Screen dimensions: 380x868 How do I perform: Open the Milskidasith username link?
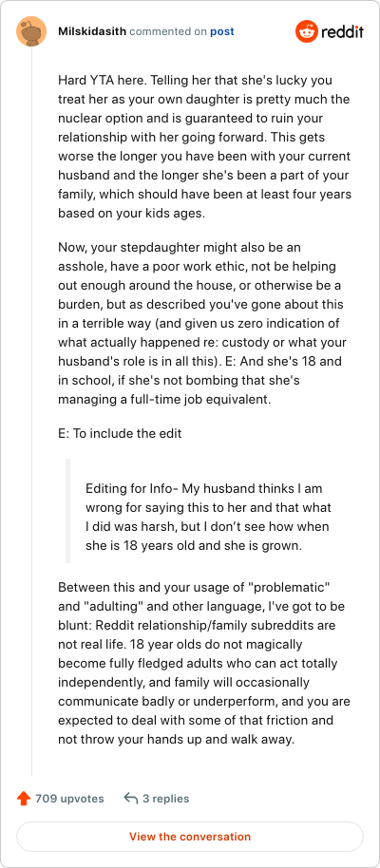[x=92, y=31]
